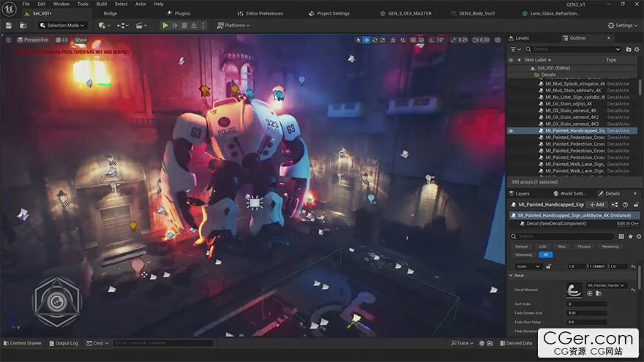Click the Play in editor button
Image resolution: width=644 pixels, height=362 pixels.
coord(165,26)
